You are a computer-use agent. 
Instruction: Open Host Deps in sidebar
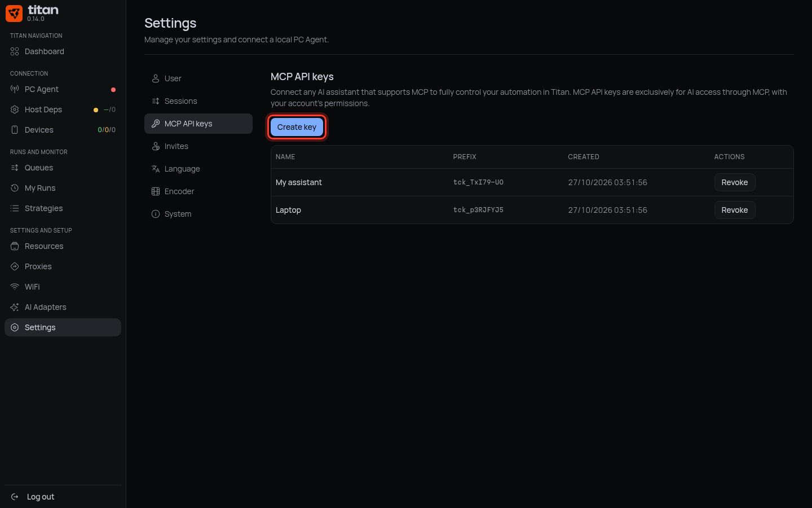[x=63, y=110]
